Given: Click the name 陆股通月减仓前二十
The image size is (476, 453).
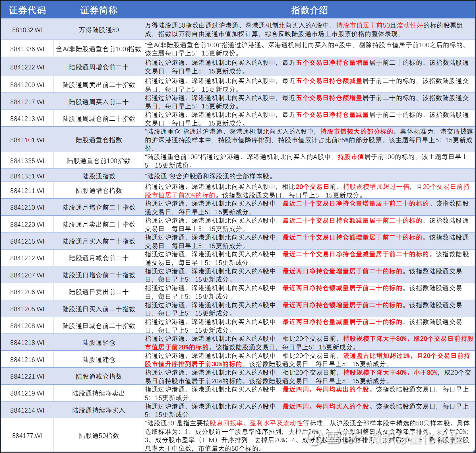Looking at the screenshot, I should [x=99, y=258].
